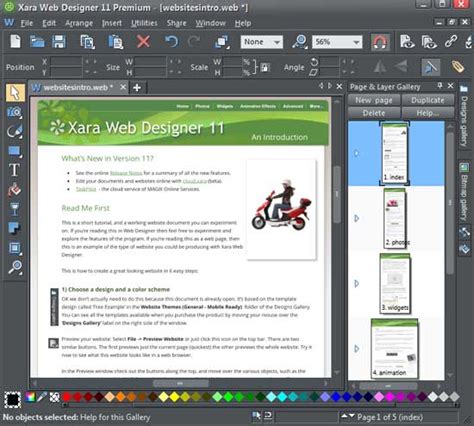Select the Fill paint bucket tool

point(14,189)
